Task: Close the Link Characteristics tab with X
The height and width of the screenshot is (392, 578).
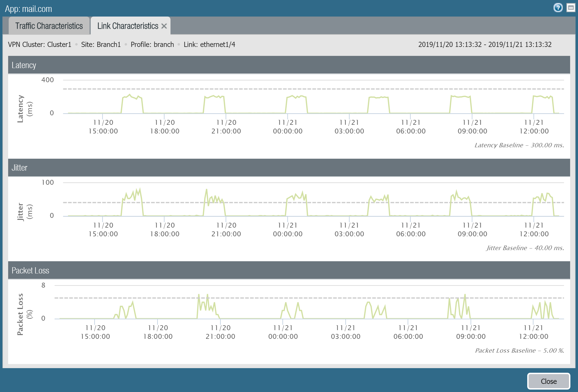Action: (x=164, y=26)
